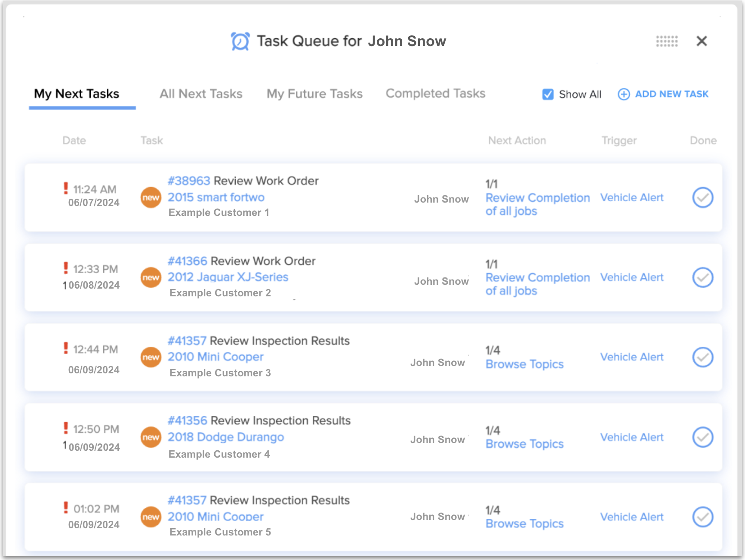The image size is (745, 560).
Task: Click Browse Topics for Example Customer 5
Action: (x=524, y=524)
